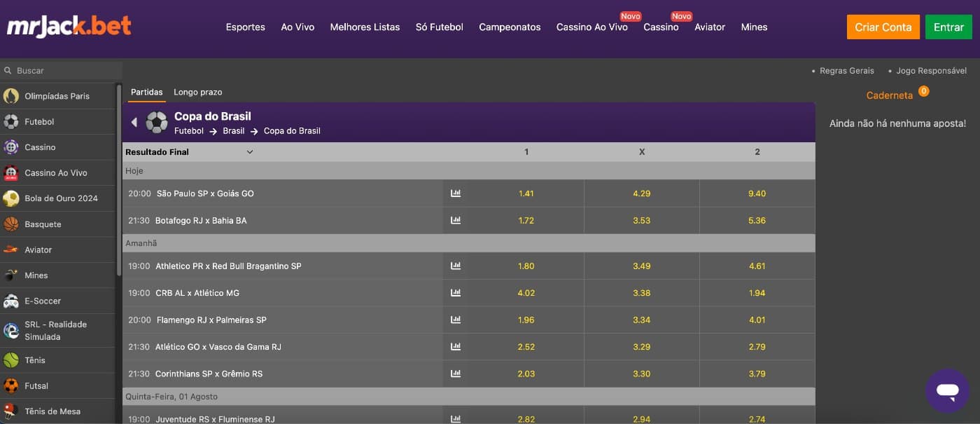This screenshot has width=980, height=424.
Task: Select odds 1.94 for Atlético MG win
Action: click(x=757, y=293)
